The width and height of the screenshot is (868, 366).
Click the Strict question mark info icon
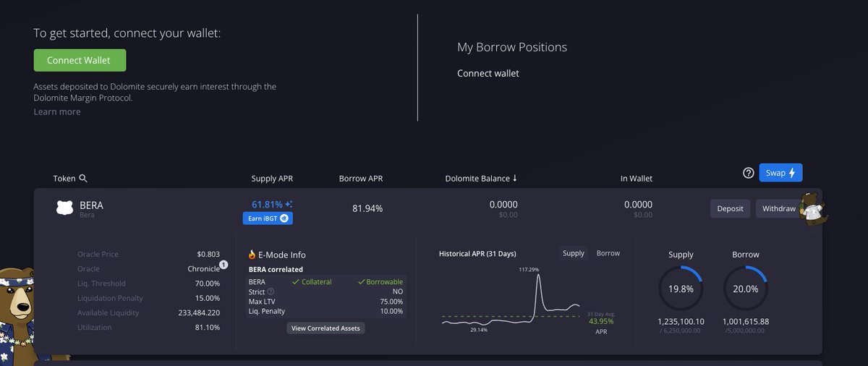(271, 291)
